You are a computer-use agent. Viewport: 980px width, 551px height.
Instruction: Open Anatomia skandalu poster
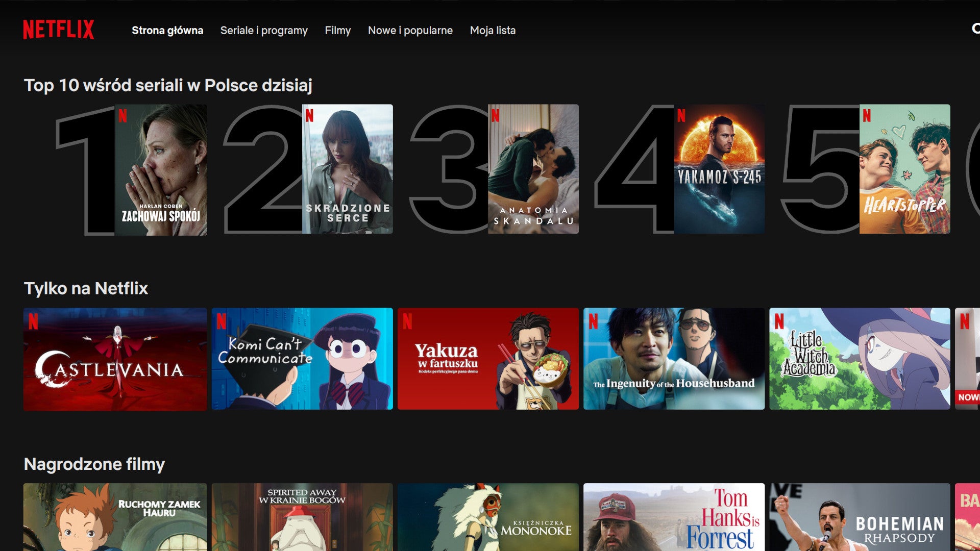click(533, 169)
